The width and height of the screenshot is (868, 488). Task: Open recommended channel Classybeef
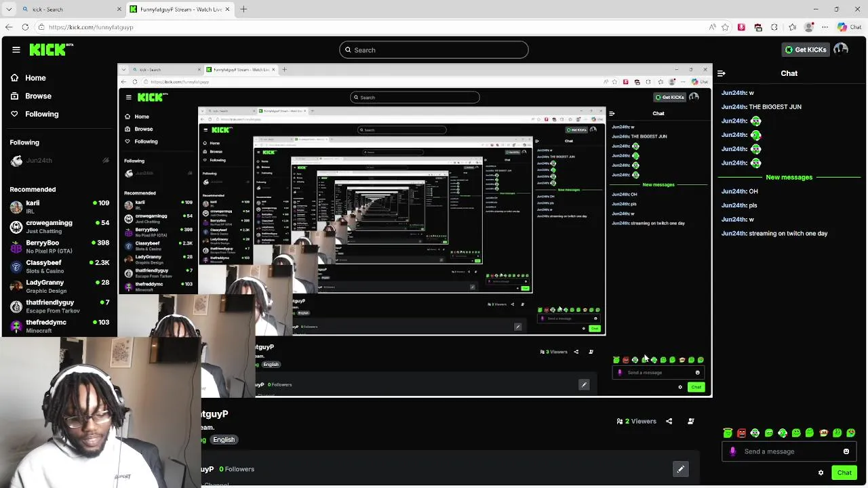60,266
